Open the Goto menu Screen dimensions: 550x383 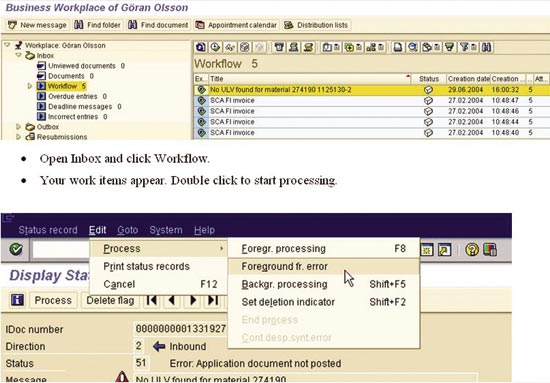point(127,230)
